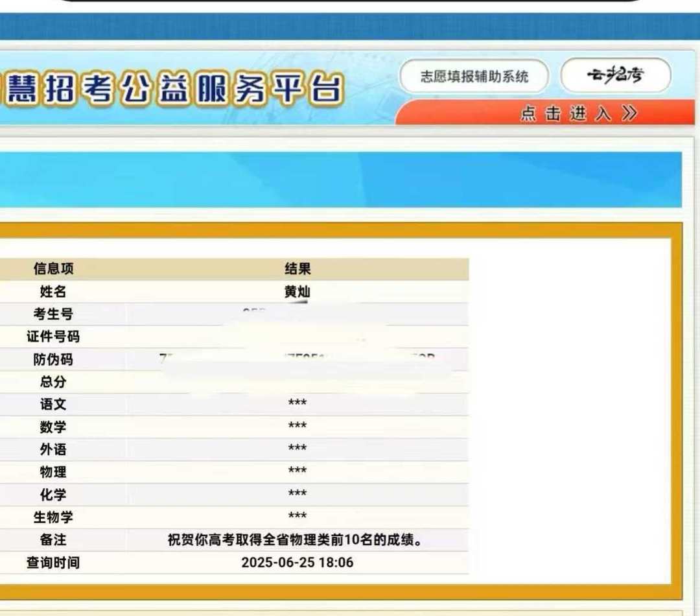Image resolution: width=700 pixels, height=616 pixels.
Task: Click the 云招考 logo button
Action: point(615,76)
